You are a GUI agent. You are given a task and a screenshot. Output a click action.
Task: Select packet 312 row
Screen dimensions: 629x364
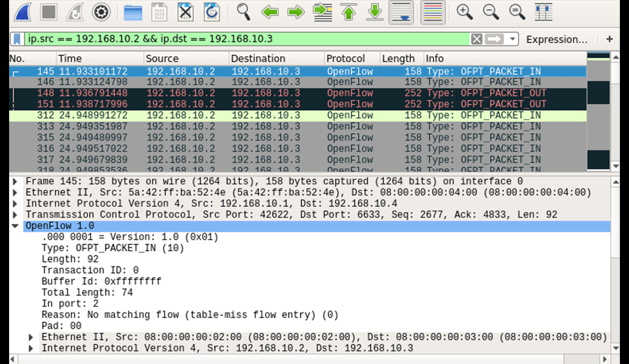[297, 115]
